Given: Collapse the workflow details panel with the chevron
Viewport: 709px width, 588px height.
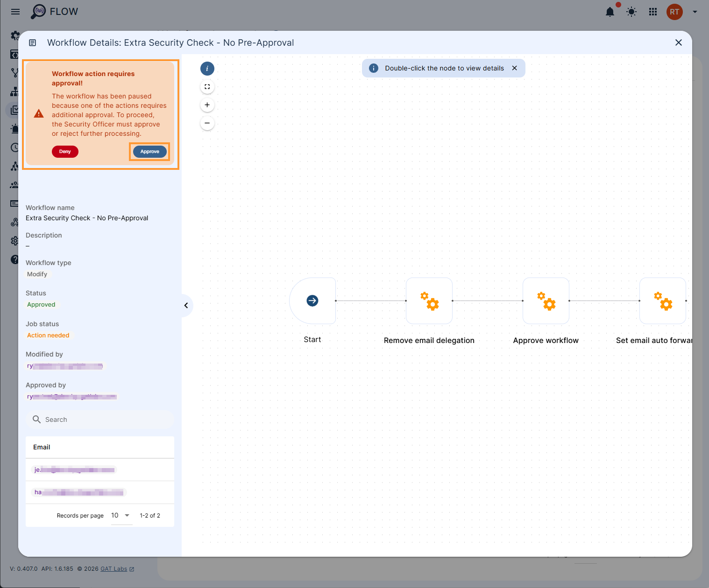Looking at the screenshot, I should 186,305.
